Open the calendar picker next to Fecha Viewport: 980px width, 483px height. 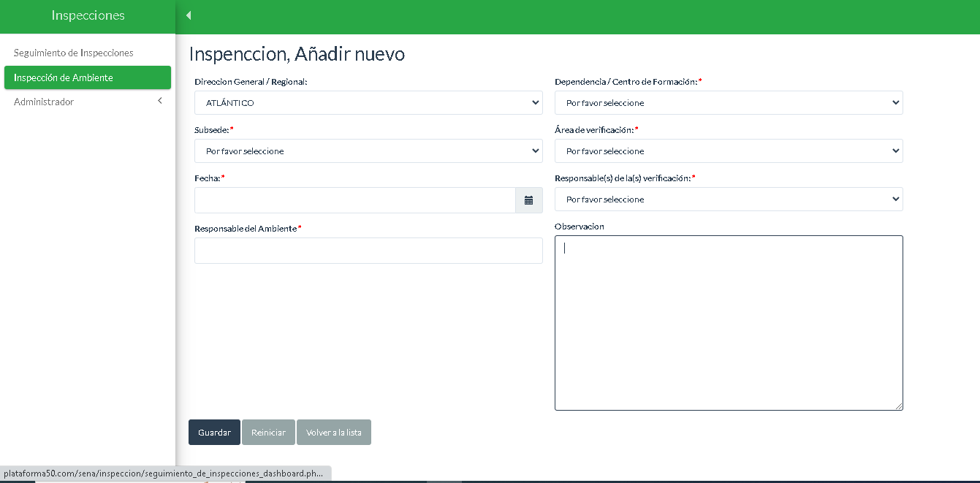pyautogui.click(x=528, y=200)
